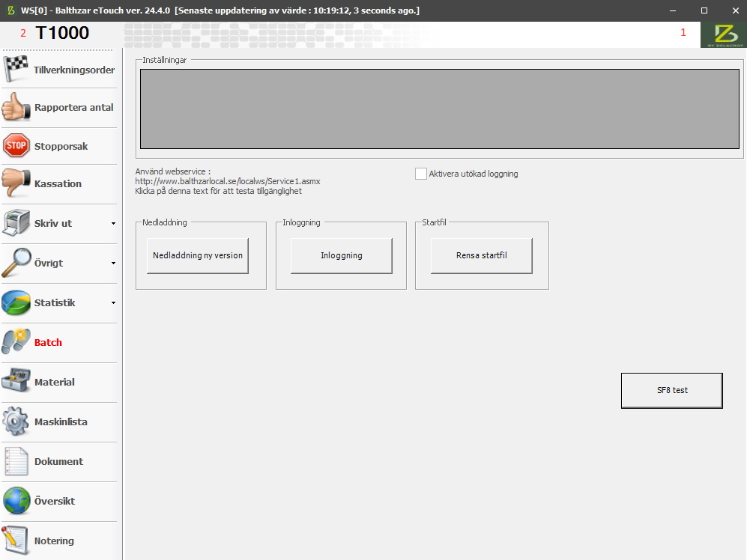Click the Balthzar logo in the top-right header
The image size is (747, 560).
725,34
